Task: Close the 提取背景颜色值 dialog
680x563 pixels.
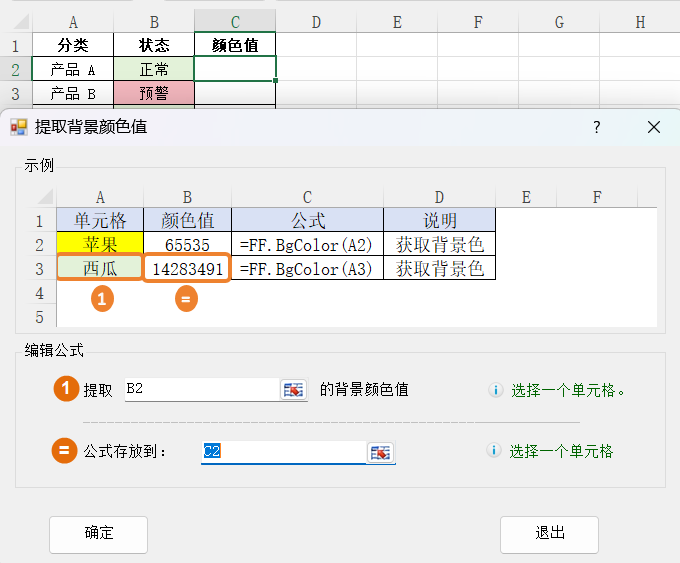Action: (654, 127)
